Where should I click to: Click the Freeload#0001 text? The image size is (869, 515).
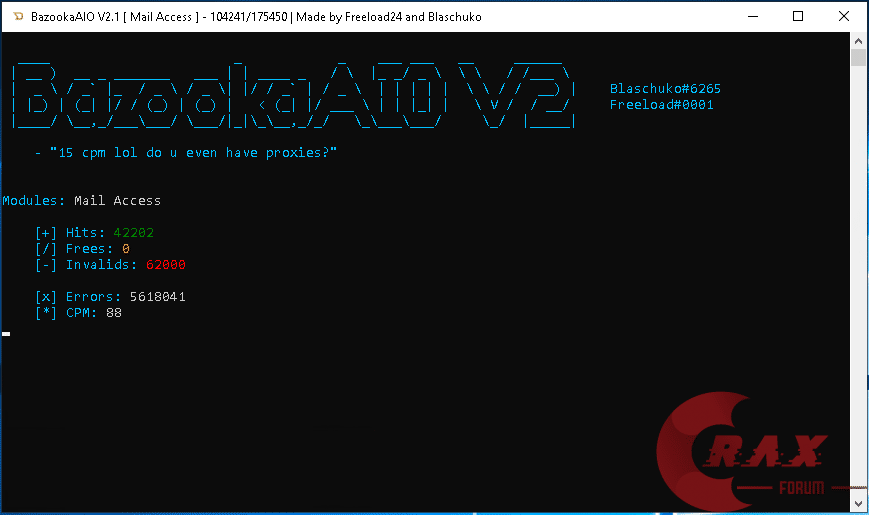pyautogui.click(x=661, y=105)
